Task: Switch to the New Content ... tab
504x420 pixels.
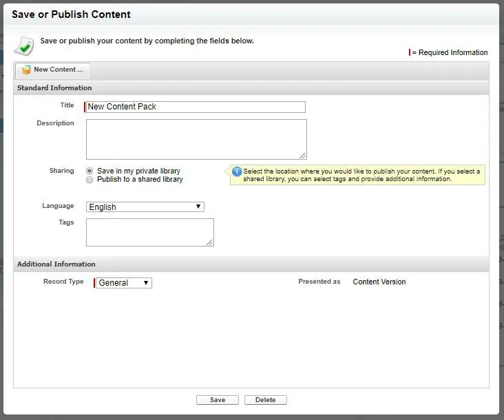Action: tap(52, 70)
